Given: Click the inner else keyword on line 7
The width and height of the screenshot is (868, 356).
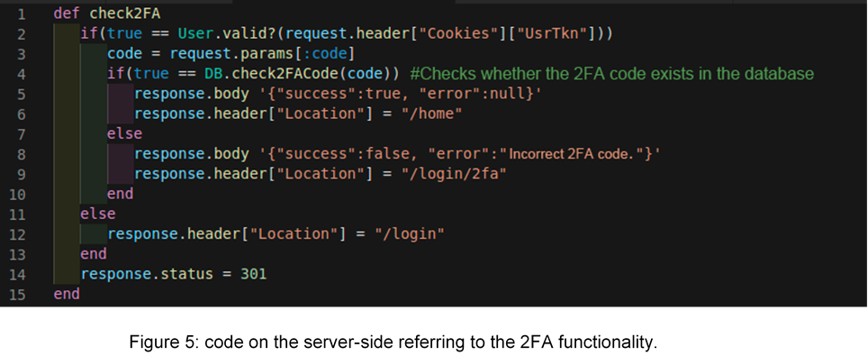Looking at the screenshot, I should 124,133.
